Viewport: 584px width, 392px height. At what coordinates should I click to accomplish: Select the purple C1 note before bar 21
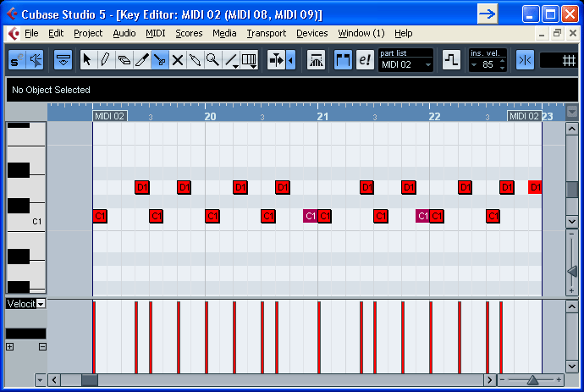point(311,216)
